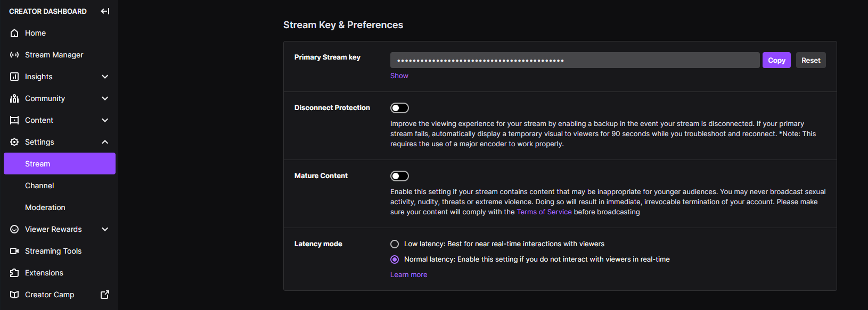The height and width of the screenshot is (310, 868).
Task: Copy the primary stream key
Action: click(x=776, y=60)
